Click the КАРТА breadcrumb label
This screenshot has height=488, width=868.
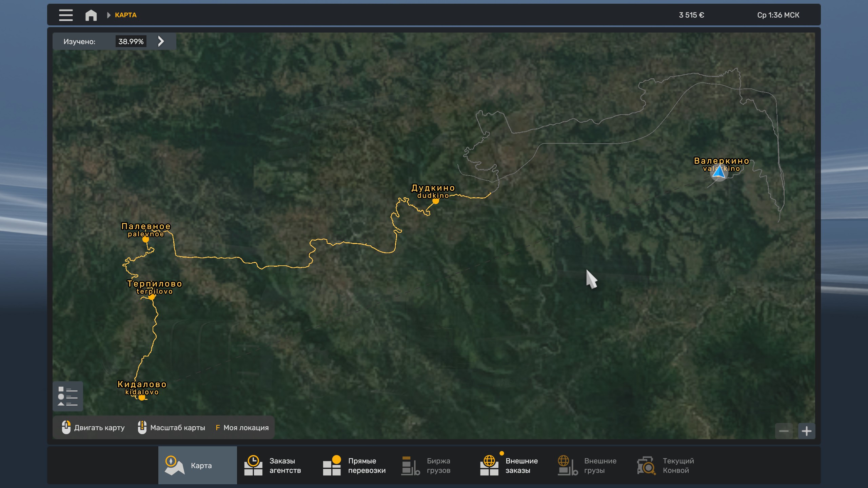pos(125,15)
